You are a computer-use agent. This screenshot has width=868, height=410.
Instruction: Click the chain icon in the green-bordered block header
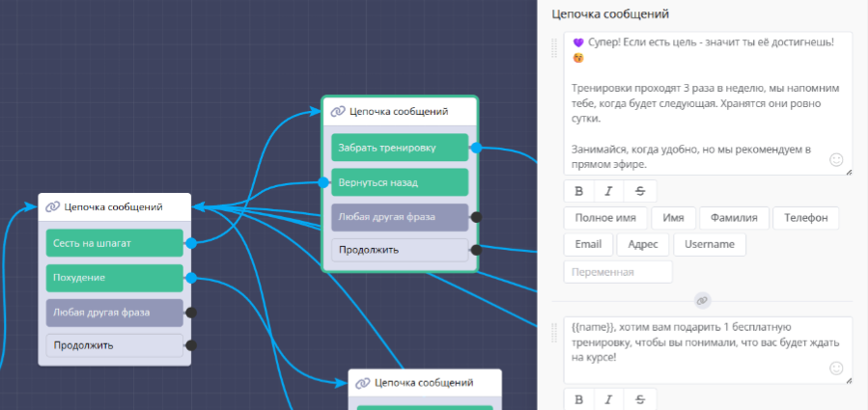337,112
